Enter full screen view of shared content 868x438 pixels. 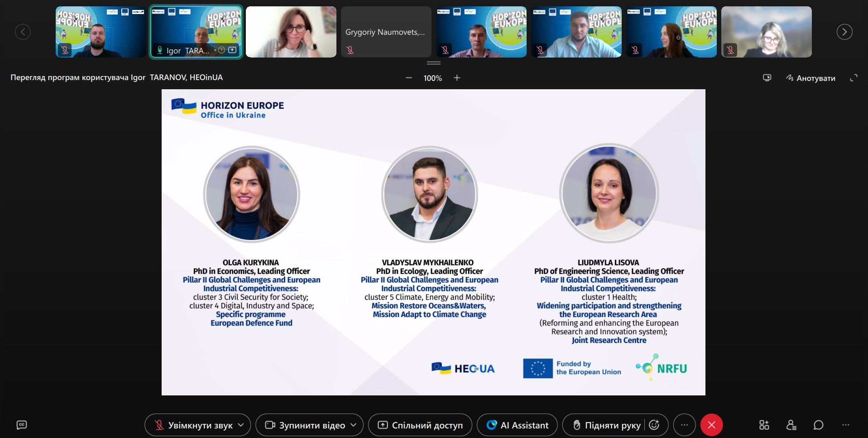click(x=854, y=78)
